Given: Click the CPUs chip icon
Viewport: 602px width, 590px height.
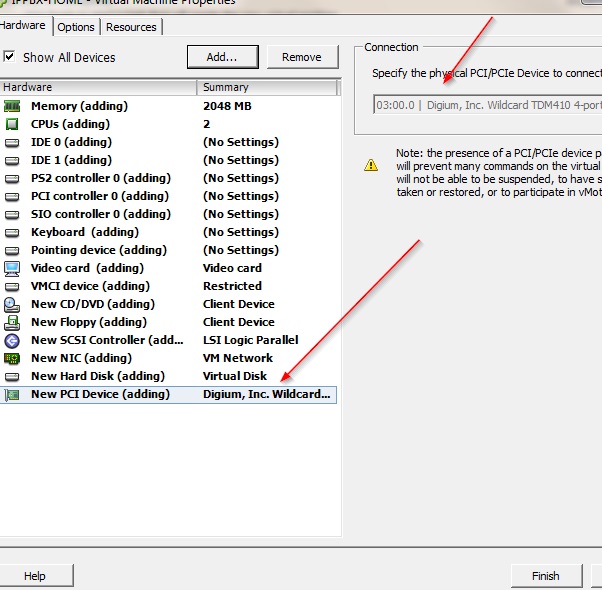Looking at the screenshot, I should pyautogui.click(x=12, y=124).
